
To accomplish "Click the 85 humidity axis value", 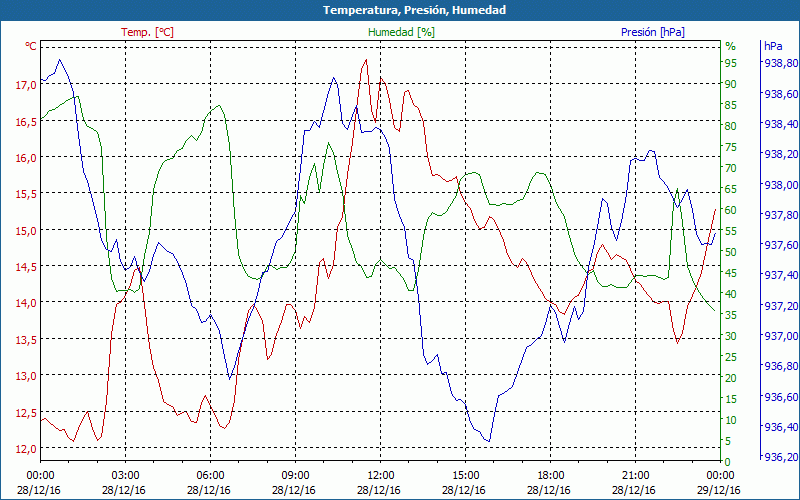I will (731, 105).
